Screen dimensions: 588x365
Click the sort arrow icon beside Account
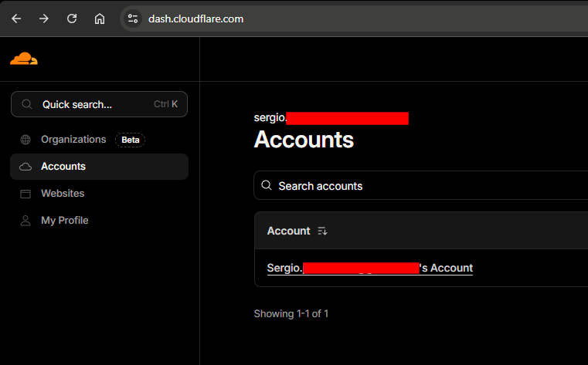click(x=322, y=231)
